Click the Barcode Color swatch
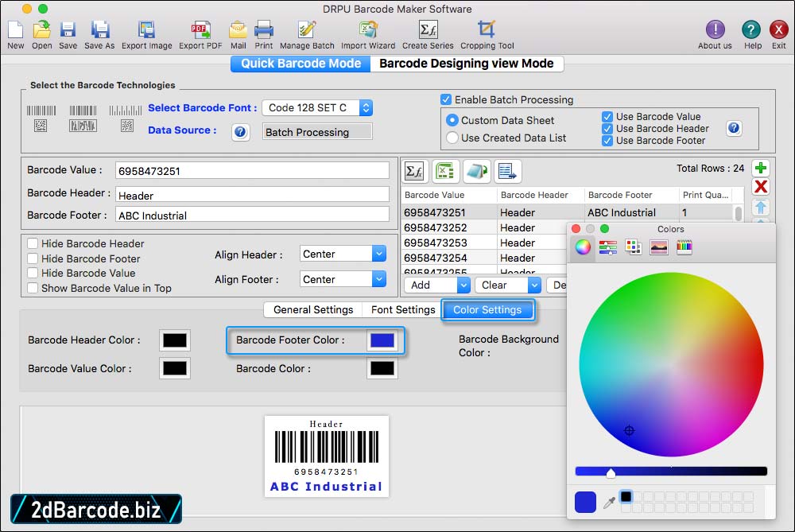The image size is (795, 532). [382, 368]
